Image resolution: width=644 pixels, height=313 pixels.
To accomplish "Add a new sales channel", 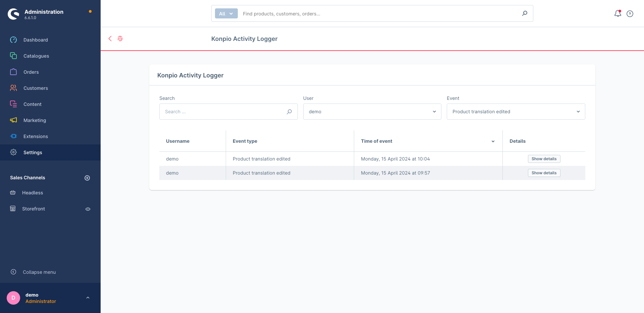I will tap(87, 178).
